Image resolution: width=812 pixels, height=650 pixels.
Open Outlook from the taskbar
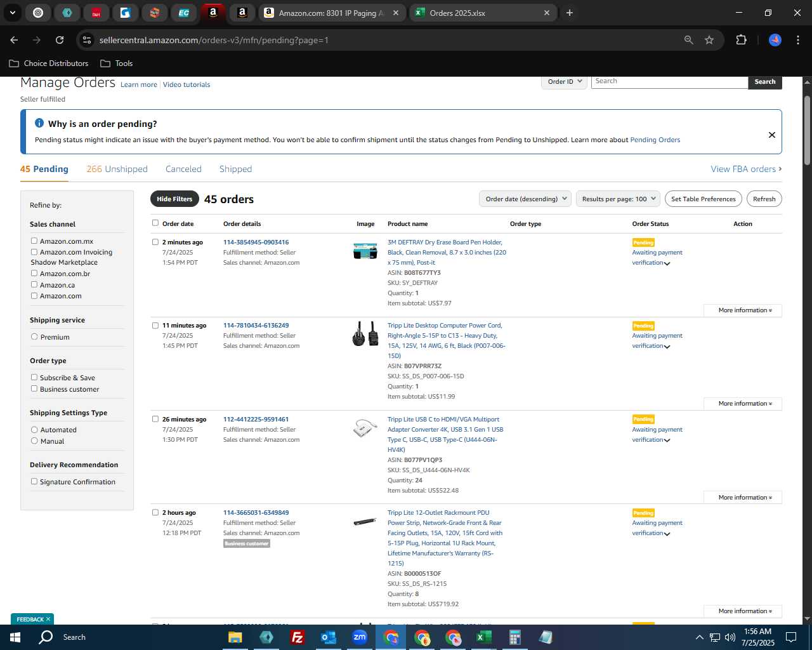tap(329, 637)
